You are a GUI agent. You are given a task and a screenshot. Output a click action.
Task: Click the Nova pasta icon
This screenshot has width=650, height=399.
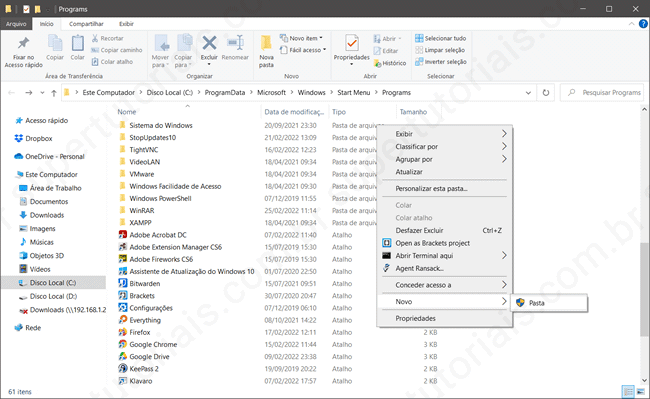tap(266, 43)
